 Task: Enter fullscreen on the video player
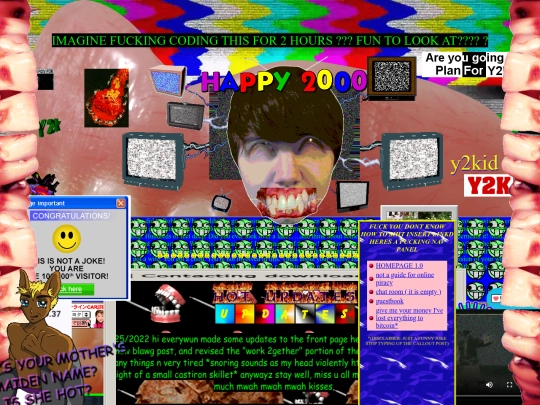pyautogui.click(x=509, y=385)
